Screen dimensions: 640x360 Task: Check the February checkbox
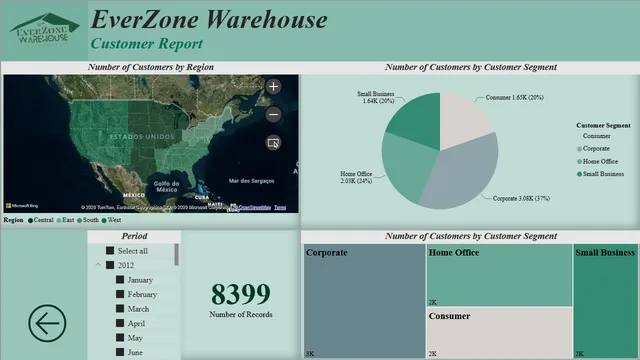pyautogui.click(x=120, y=294)
